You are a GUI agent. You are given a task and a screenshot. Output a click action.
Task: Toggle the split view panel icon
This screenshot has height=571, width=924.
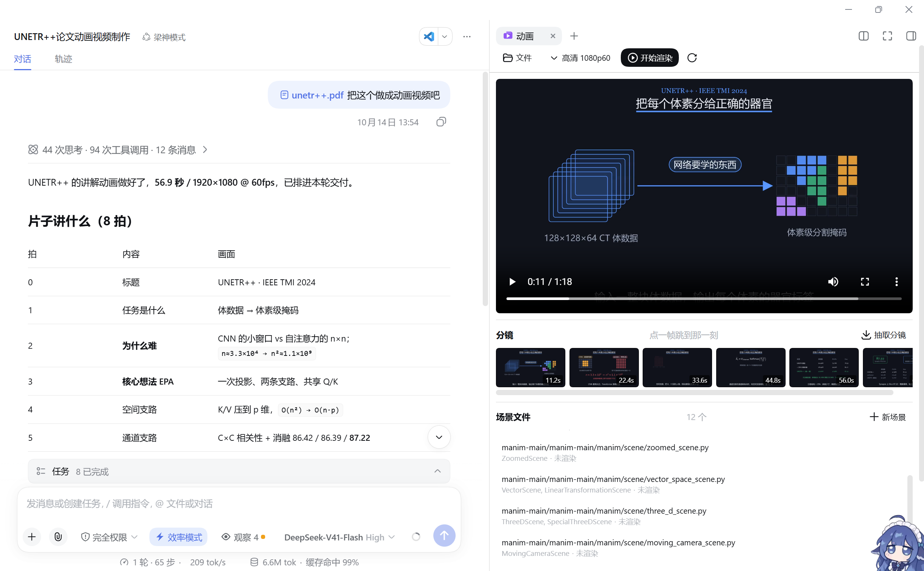tap(863, 36)
